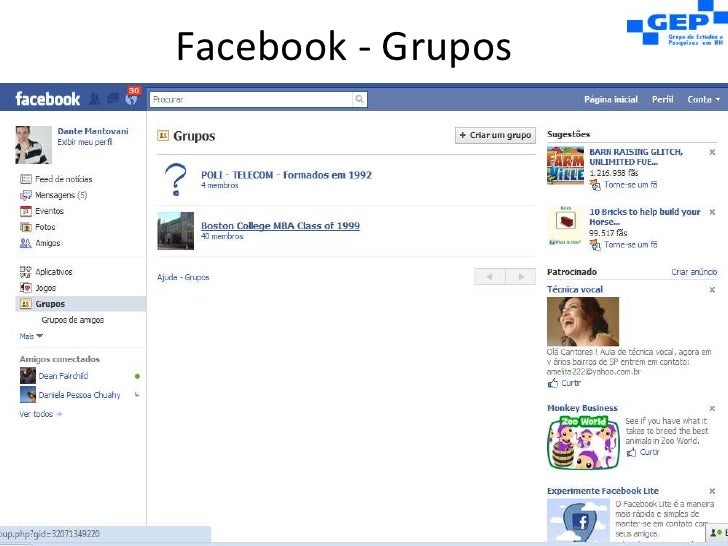
Task: Open friend requests icon in header
Action: [x=95, y=99]
